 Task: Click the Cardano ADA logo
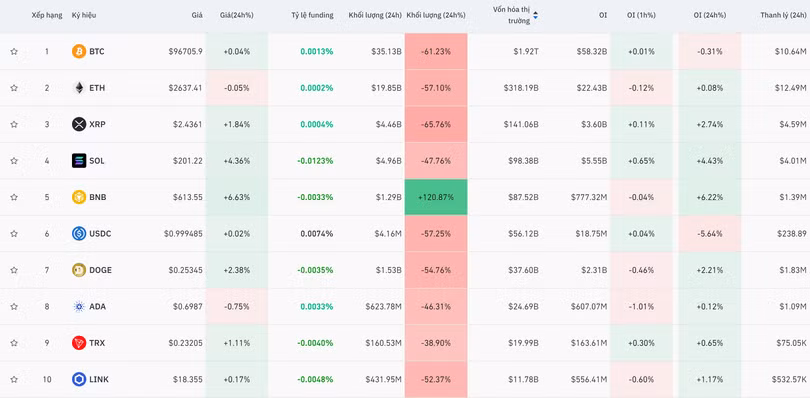[79, 307]
